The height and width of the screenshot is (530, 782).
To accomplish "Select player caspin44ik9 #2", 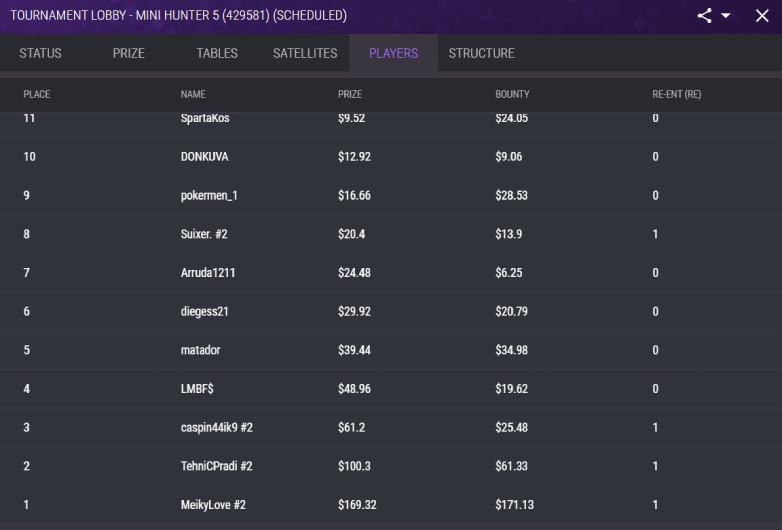I will pos(216,427).
